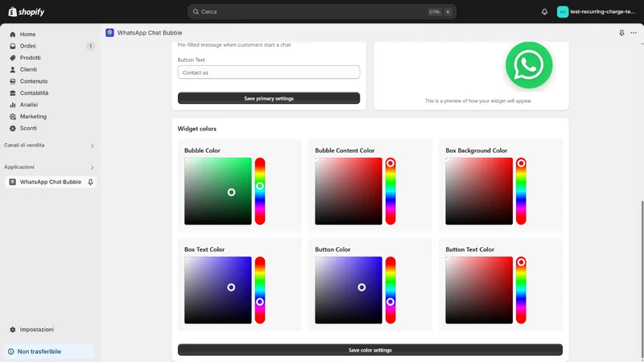This screenshot has height=362, width=644.
Task: Click the Non trasferibile info icon
Action: (x=11, y=352)
